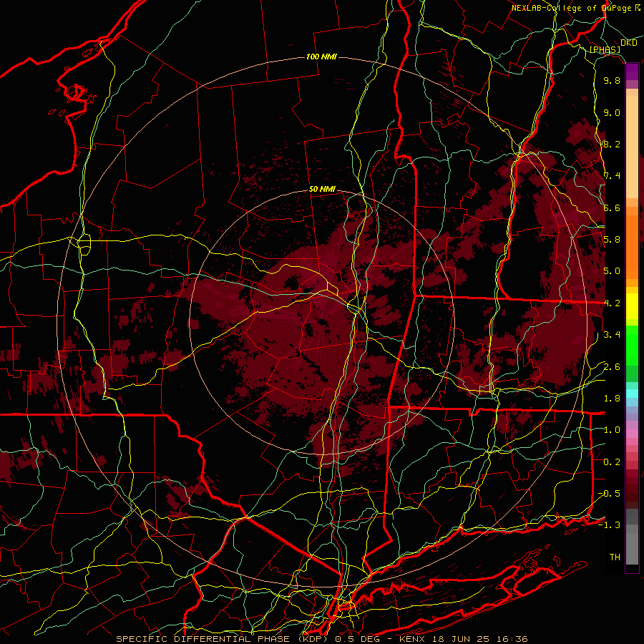The image size is (644, 644).
Task: Pick the orange segment of the color bar
Action: 632,248
